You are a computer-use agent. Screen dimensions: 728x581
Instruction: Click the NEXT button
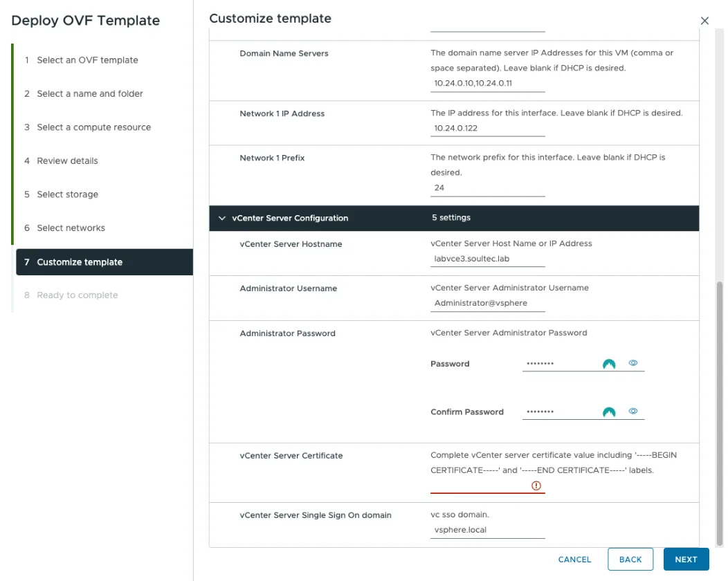coord(686,559)
